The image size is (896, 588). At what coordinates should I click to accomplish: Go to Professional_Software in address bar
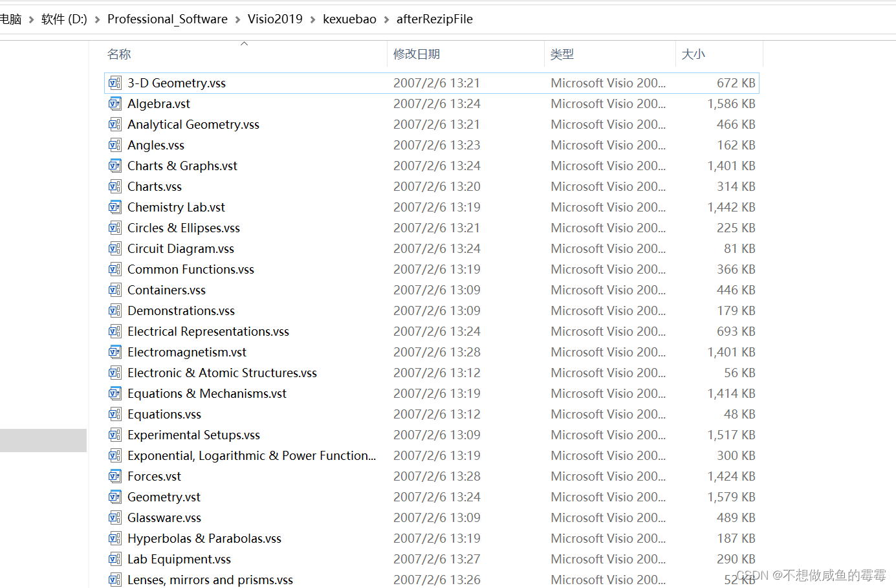click(168, 19)
